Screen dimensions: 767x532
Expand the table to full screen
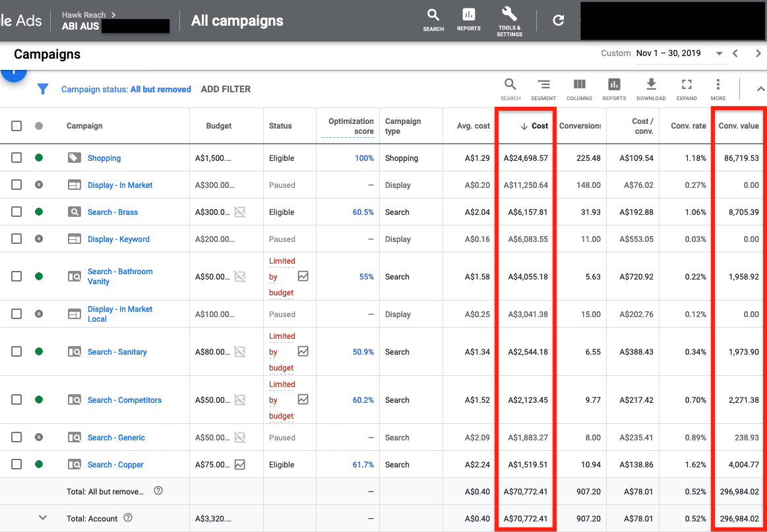[x=687, y=88]
